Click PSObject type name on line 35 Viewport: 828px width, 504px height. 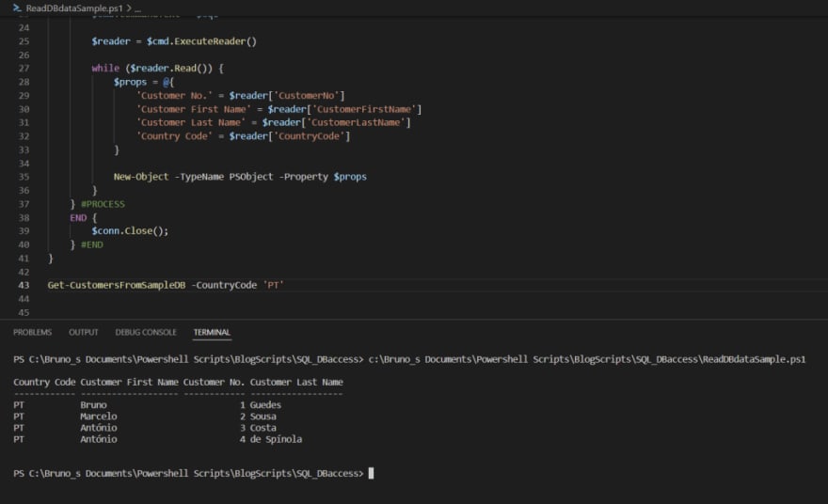[251, 177]
